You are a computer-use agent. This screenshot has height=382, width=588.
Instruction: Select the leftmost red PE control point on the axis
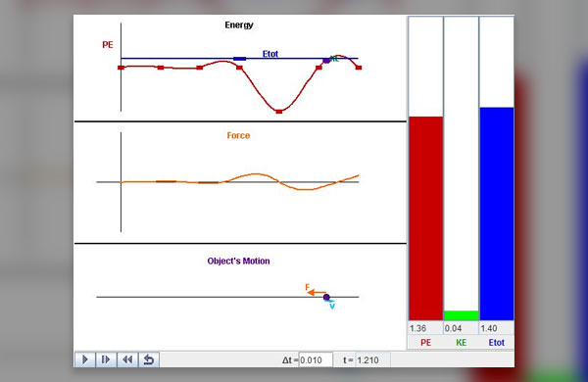click(121, 68)
